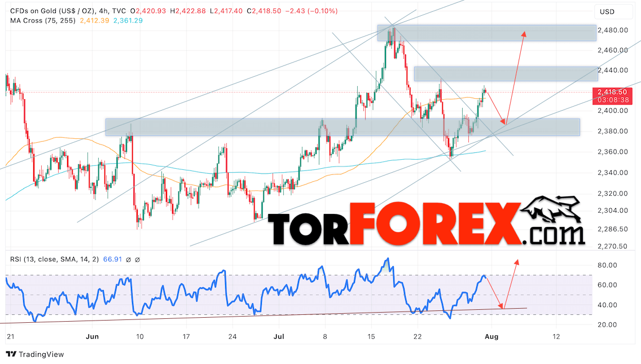
Task: Click the date label 12 on the time axis
Action: point(556,336)
